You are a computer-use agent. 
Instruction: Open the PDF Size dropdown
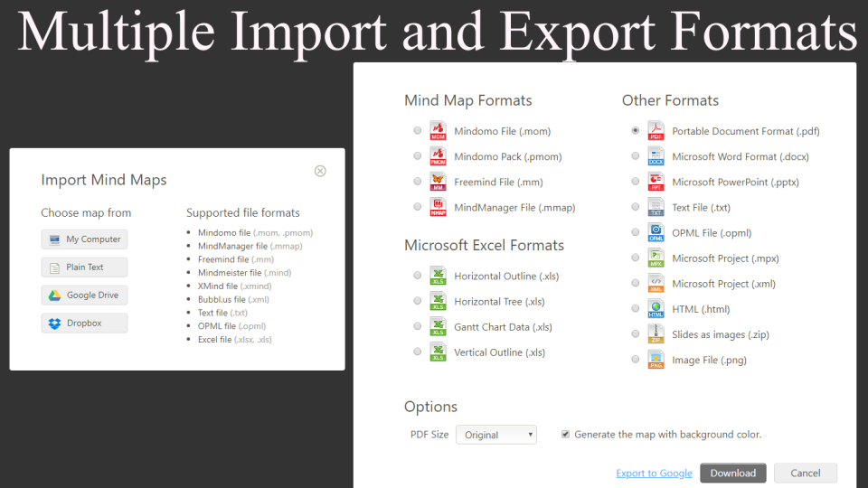pos(496,435)
